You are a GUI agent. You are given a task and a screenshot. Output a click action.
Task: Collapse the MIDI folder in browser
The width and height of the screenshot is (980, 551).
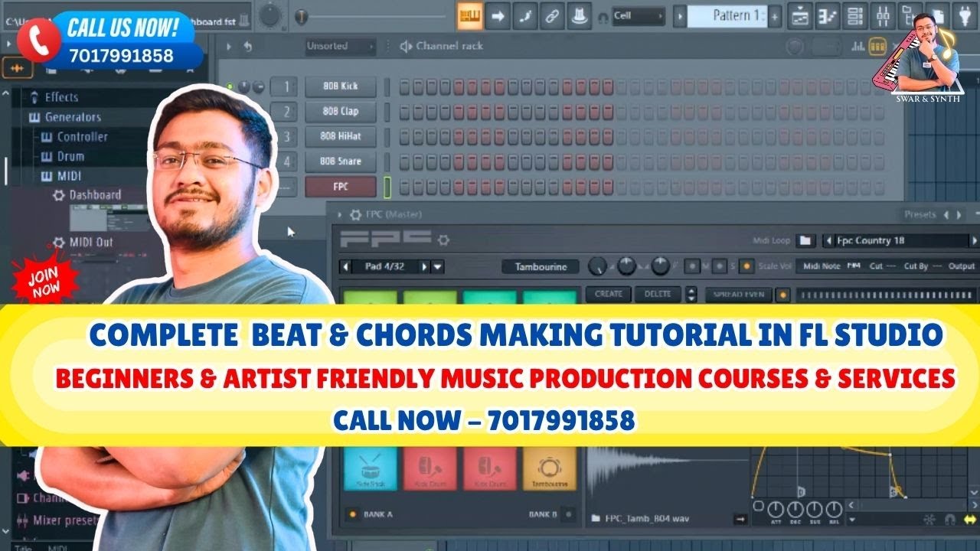click(60, 176)
